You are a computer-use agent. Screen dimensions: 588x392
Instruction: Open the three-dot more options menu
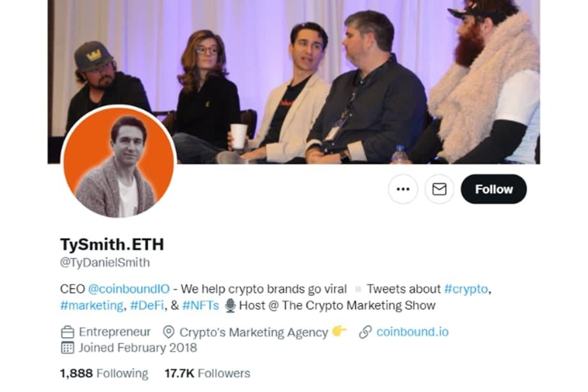tap(403, 189)
